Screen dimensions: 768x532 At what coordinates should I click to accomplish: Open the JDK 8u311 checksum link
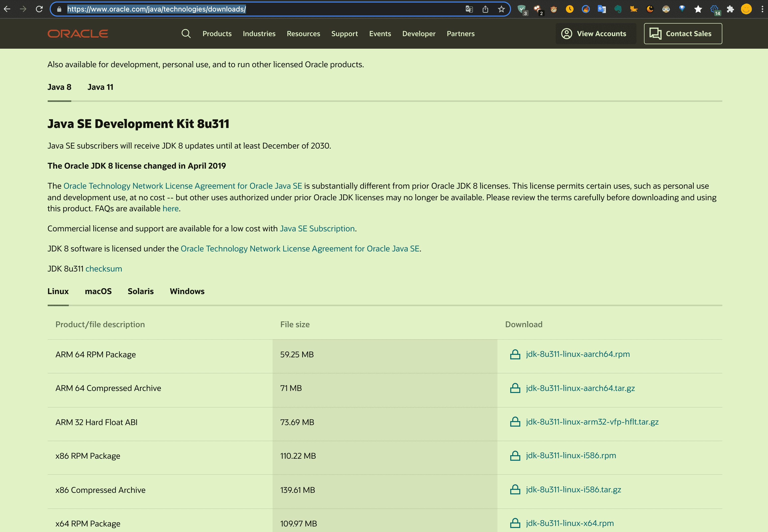pyautogui.click(x=104, y=269)
